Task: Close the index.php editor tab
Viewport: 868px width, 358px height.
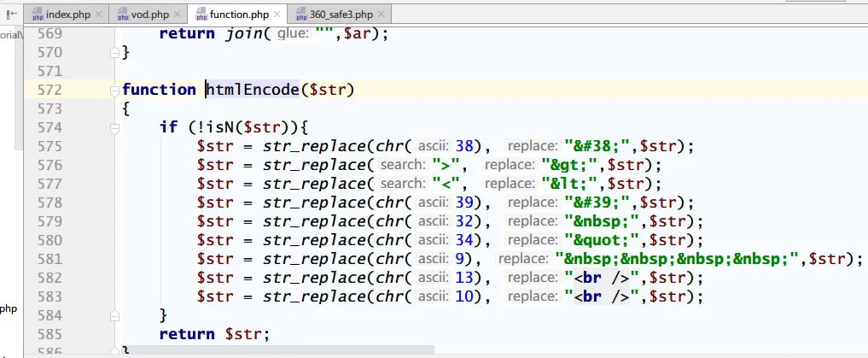Action: tap(97, 15)
